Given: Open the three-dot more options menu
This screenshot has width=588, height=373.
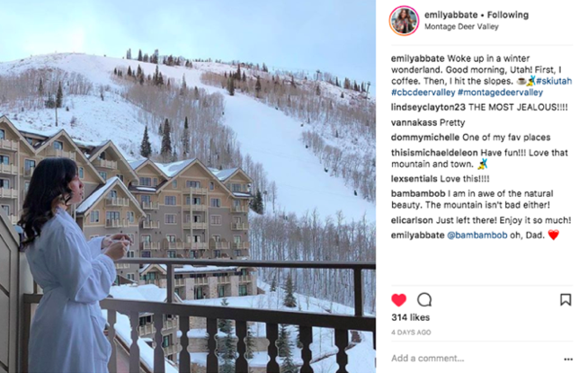Looking at the screenshot, I should [568, 360].
